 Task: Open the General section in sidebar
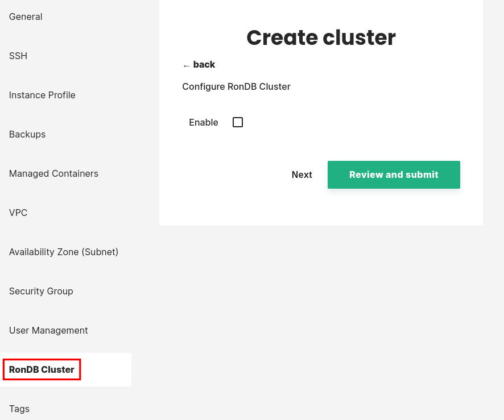tap(26, 16)
